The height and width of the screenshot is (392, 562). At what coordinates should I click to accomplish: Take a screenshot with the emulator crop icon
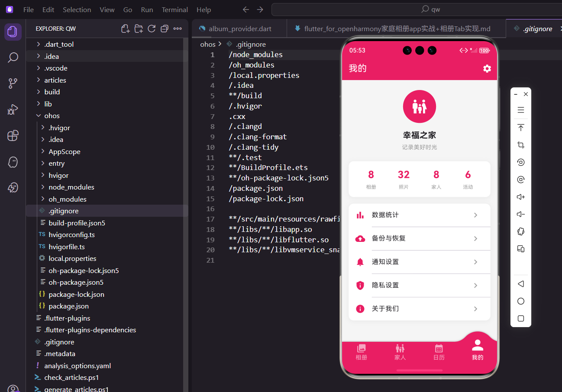520,145
